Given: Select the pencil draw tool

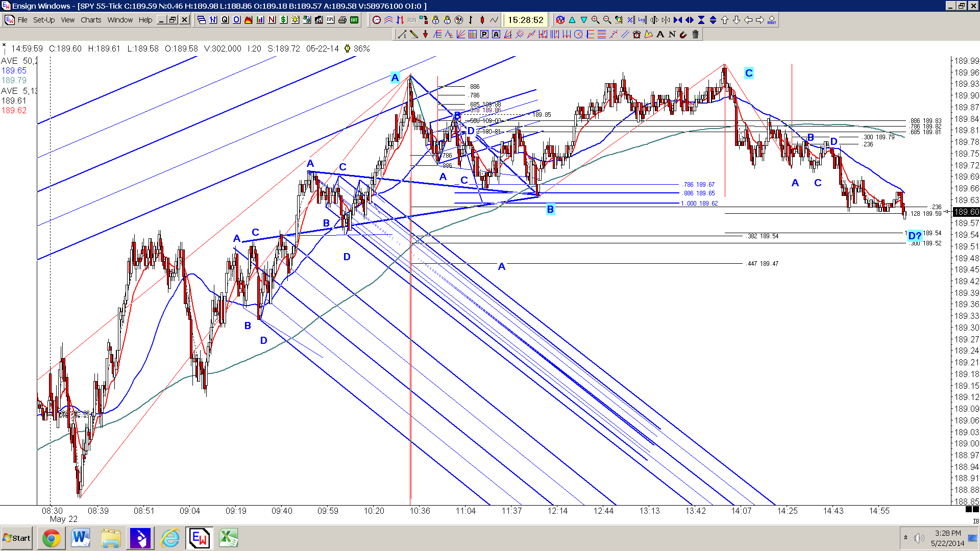Looking at the screenshot, I should tap(414, 34).
